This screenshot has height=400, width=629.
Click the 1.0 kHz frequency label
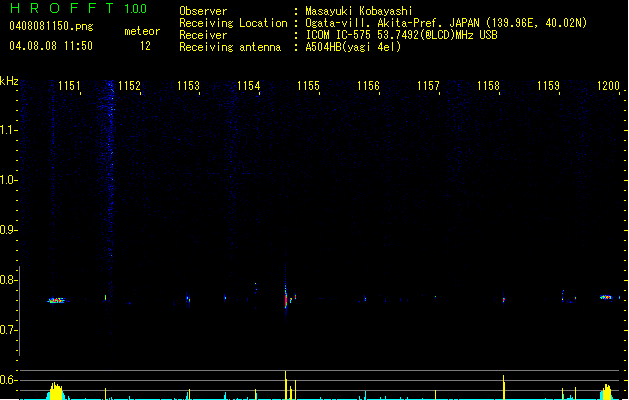[8, 180]
